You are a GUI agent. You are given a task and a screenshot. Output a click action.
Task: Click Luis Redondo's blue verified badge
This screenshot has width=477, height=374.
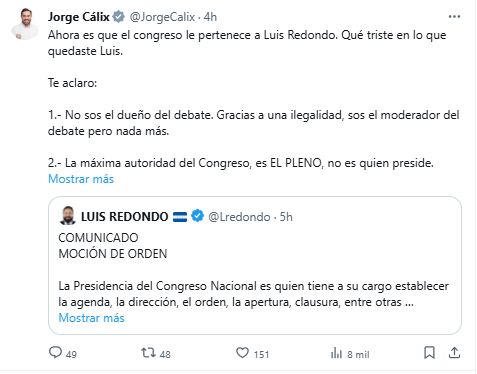(197, 216)
